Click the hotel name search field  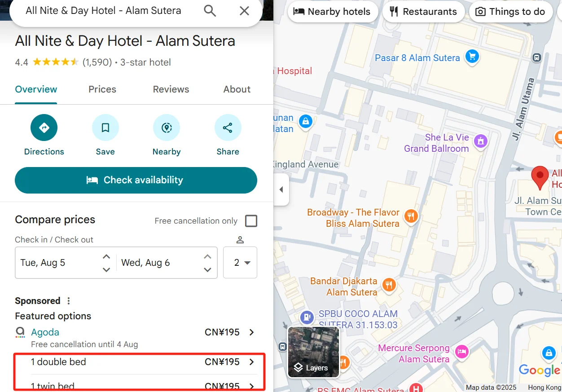point(103,10)
